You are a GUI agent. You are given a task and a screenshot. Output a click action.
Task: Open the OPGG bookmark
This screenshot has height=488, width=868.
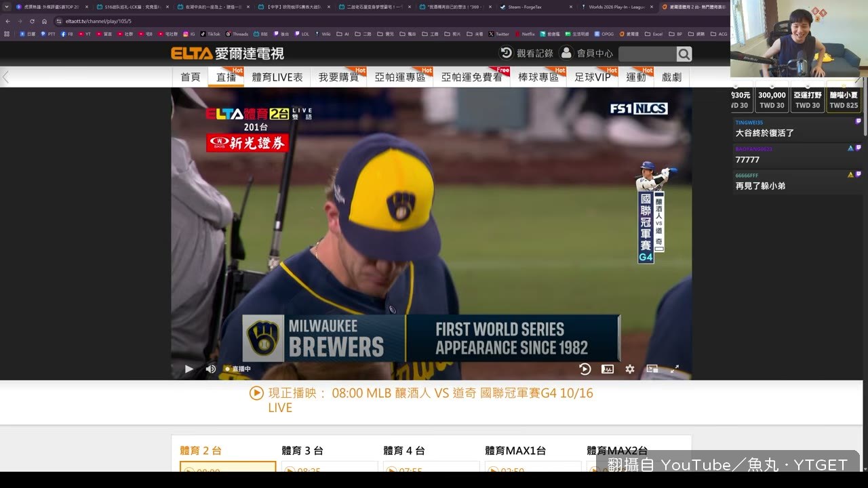pos(604,33)
